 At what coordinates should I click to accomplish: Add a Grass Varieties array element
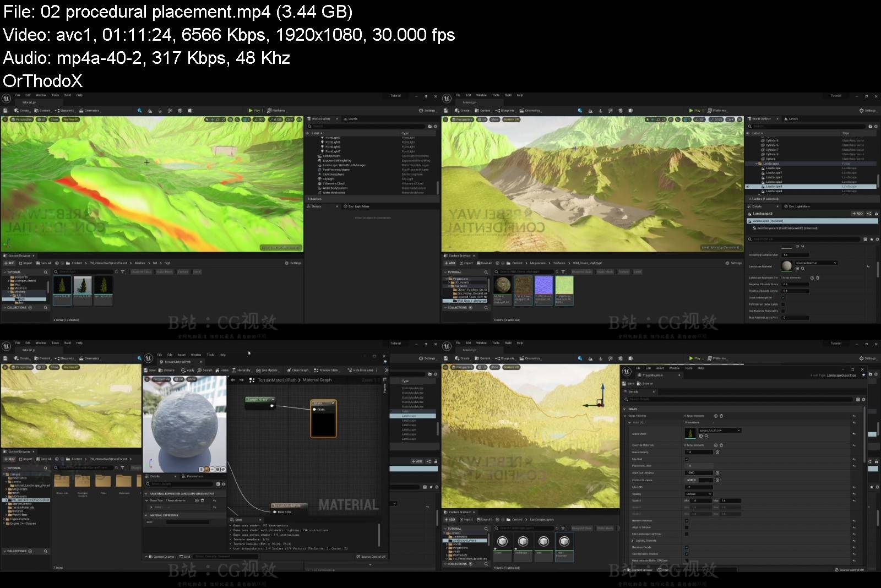pos(715,416)
